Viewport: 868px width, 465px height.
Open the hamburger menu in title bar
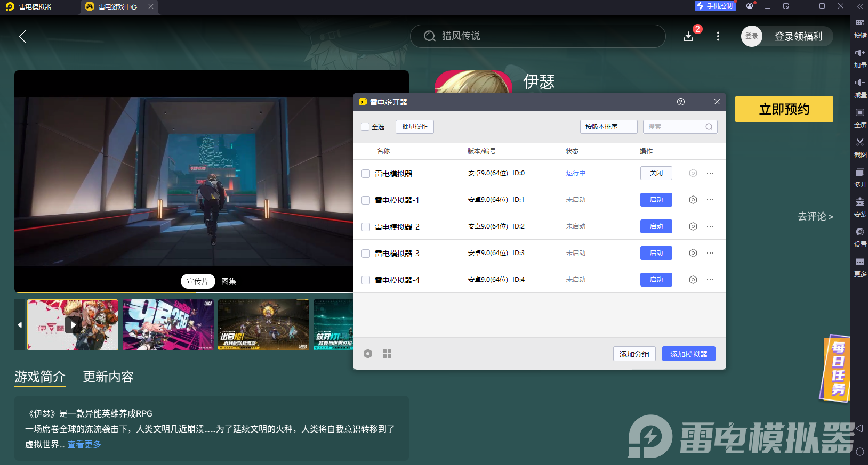[768, 6]
